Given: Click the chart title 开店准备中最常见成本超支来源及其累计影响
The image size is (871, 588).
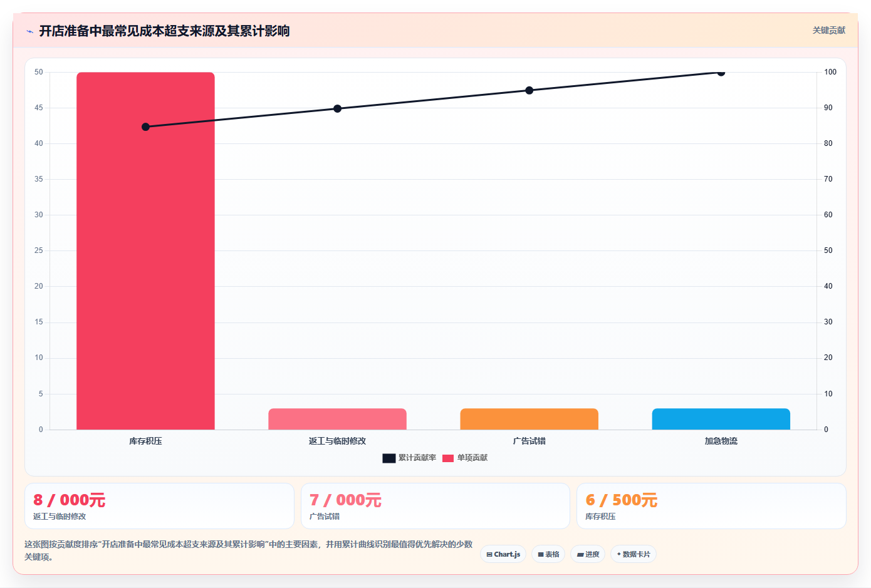Looking at the screenshot, I should click(164, 31).
